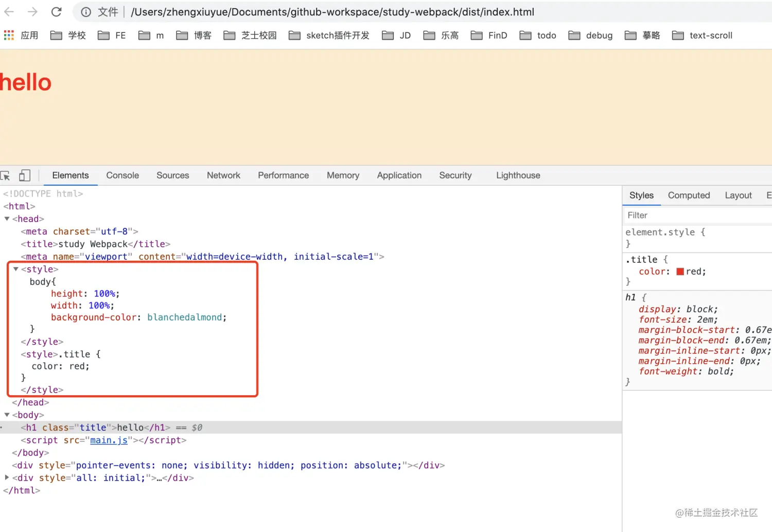Screen dimensions: 772x532
Task: Open the 博客 bookmark folder
Action: pyautogui.click(x=194, y=35)
